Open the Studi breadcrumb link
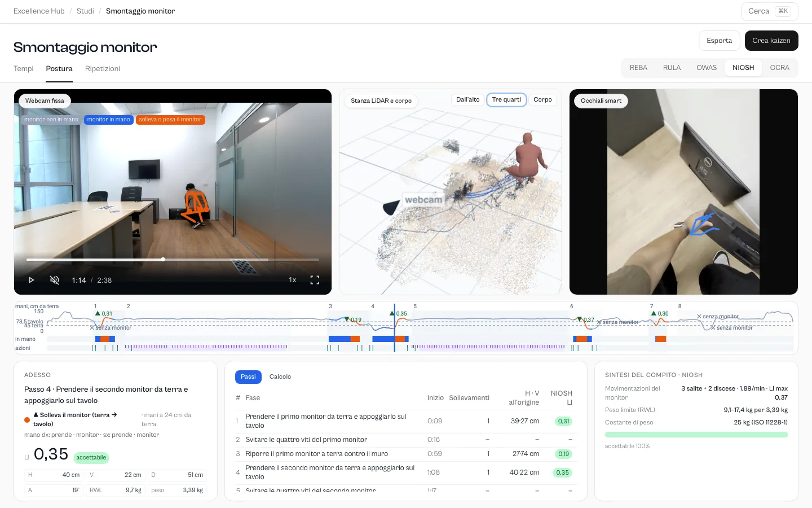Screen dimensions: 812x508 (x=85, y=11)
